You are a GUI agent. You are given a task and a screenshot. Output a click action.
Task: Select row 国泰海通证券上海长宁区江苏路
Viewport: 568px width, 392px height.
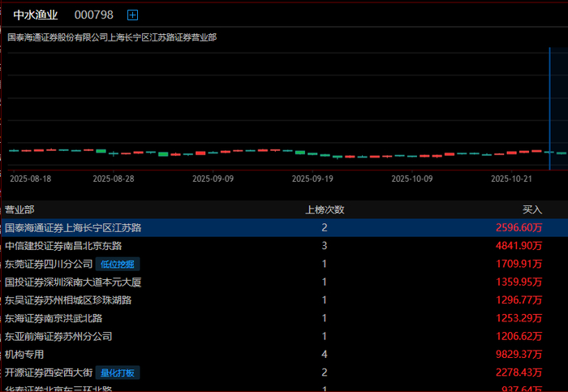coord(285,227)
